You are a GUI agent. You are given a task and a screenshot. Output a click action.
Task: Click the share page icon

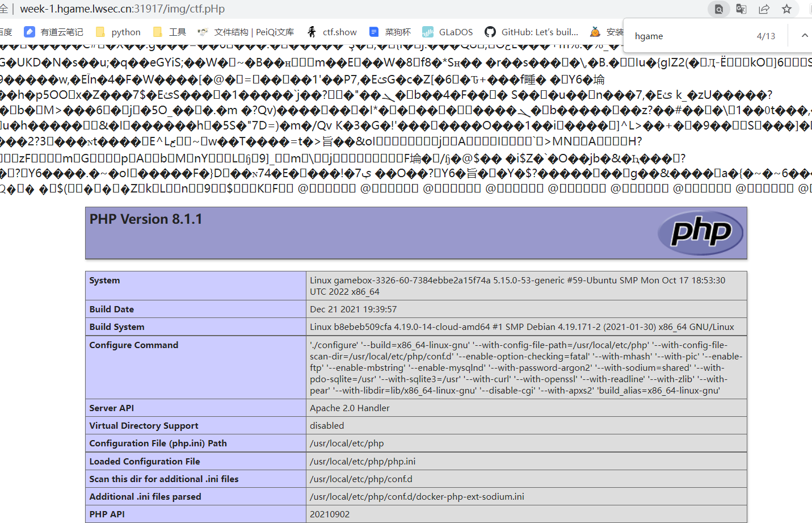click(764, 9)
